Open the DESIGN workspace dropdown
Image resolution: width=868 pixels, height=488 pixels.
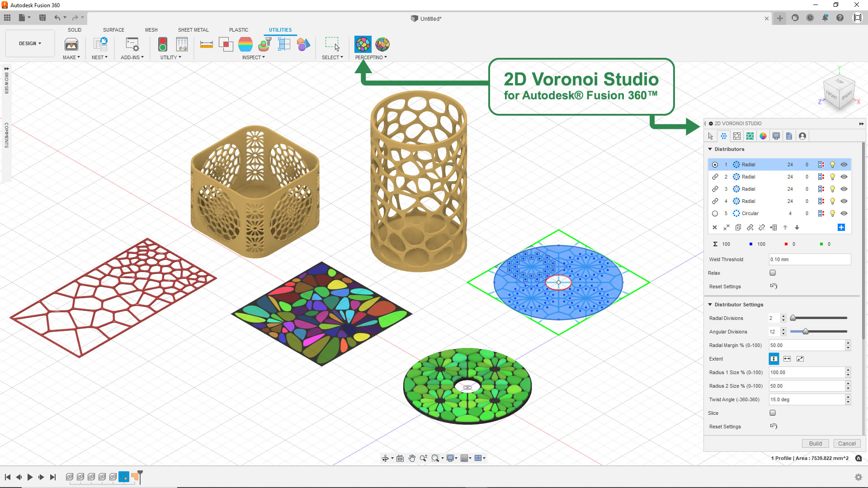click(30, 43)
